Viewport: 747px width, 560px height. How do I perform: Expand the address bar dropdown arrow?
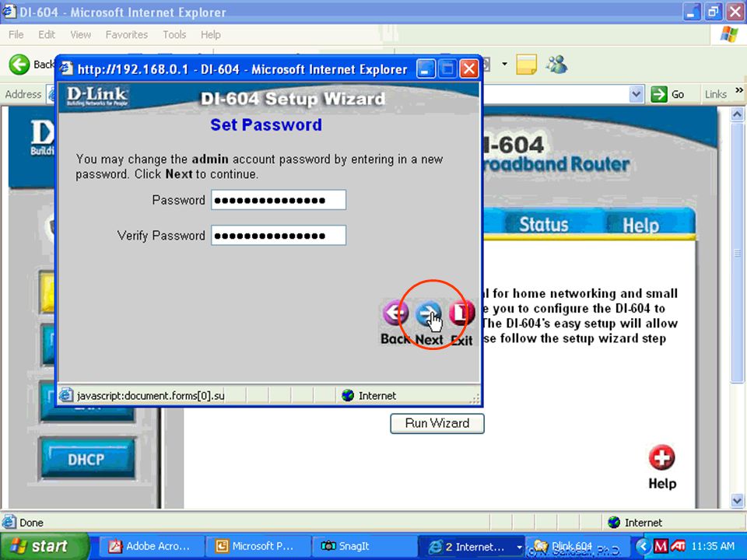(636, 94)
